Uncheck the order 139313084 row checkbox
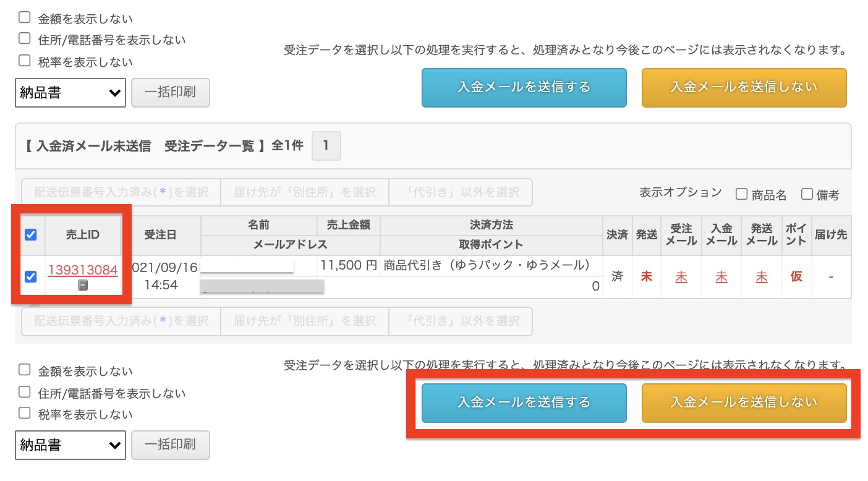Viewport: 868px width, 481px height. 30,276
